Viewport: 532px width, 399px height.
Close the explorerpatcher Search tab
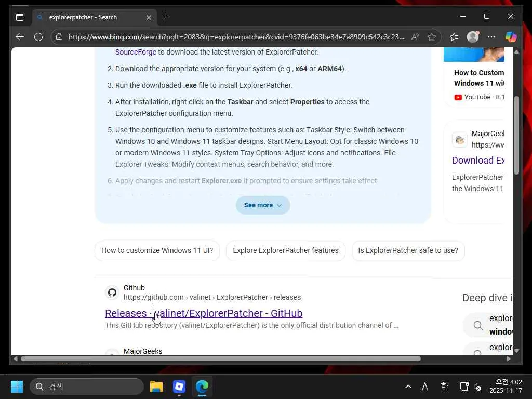pyautogui.click(x=149, y=17)
